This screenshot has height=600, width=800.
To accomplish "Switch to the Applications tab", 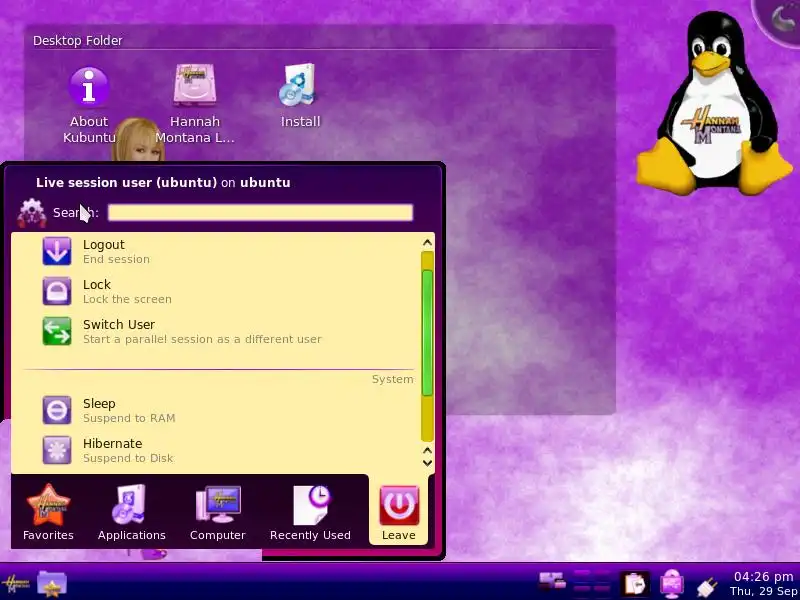I will (x=132, y=512).
